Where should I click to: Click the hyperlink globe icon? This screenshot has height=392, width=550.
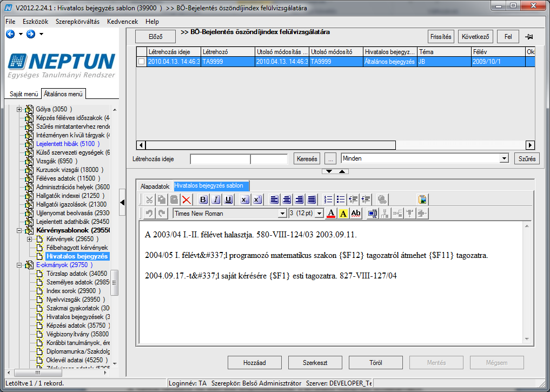coord(382,200)
